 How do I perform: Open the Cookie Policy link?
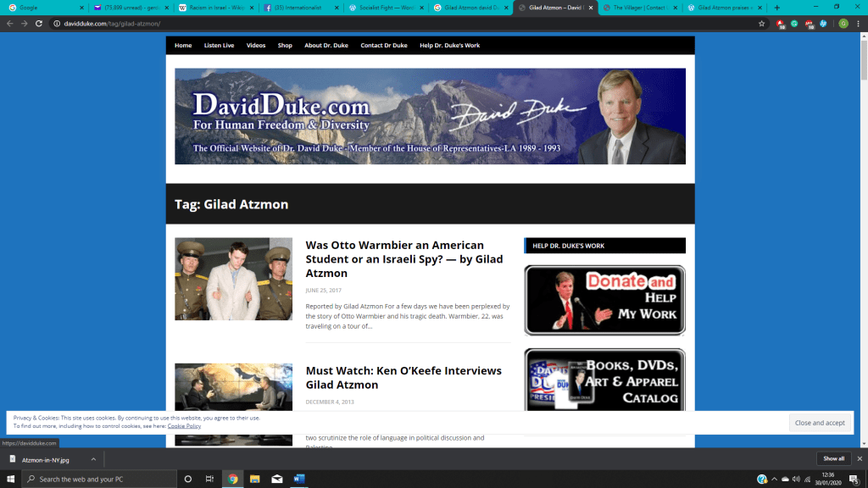click(x=184, y=426)
